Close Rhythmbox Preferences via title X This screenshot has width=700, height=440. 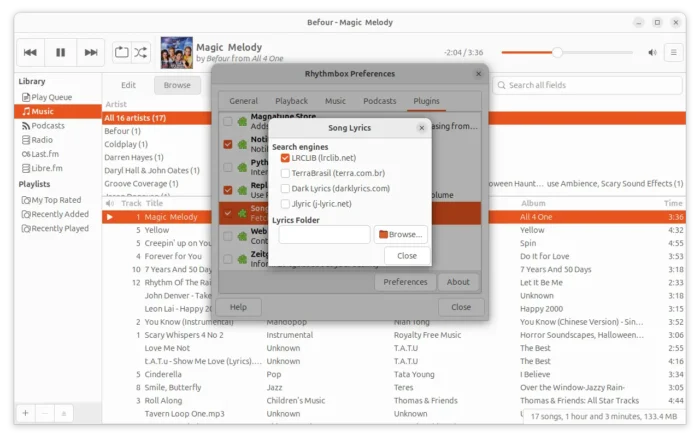(x=479, y=74)
